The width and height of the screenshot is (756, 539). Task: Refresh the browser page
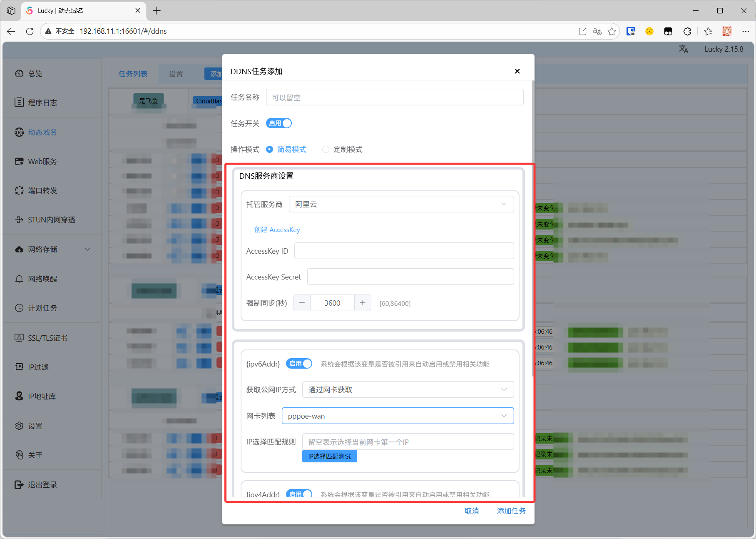[30, 31]
